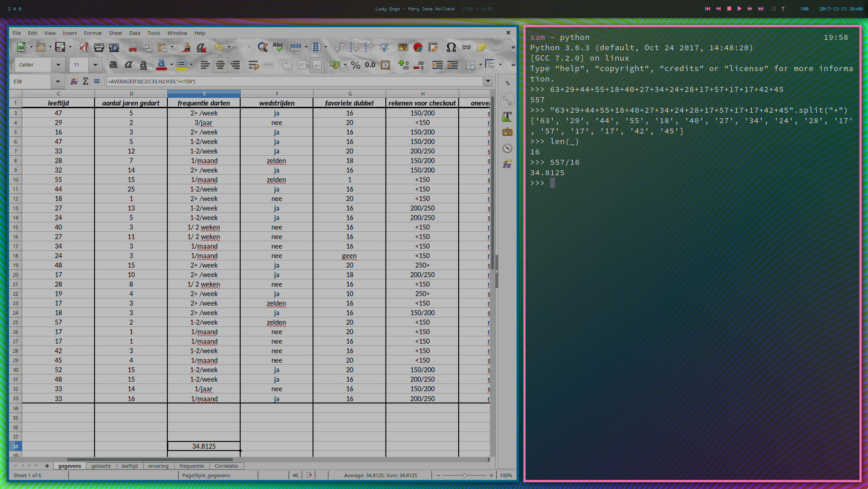The image size is (868, 489).
Task: Open the Calibri font name dropdown
Action: coord(58,65)
